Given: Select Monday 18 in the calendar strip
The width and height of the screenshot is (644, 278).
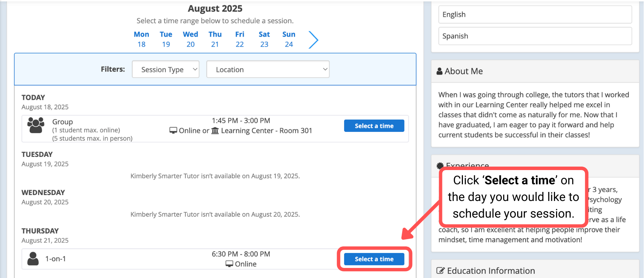Looking at the screenshot, I should pos(141,39).
